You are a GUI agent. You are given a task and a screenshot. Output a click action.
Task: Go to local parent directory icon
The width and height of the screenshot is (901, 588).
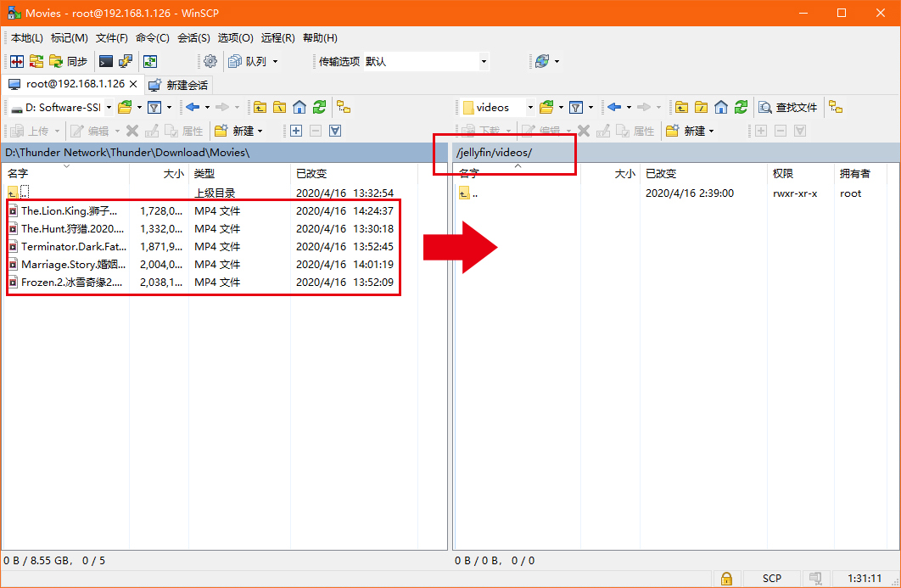point(260,108)
